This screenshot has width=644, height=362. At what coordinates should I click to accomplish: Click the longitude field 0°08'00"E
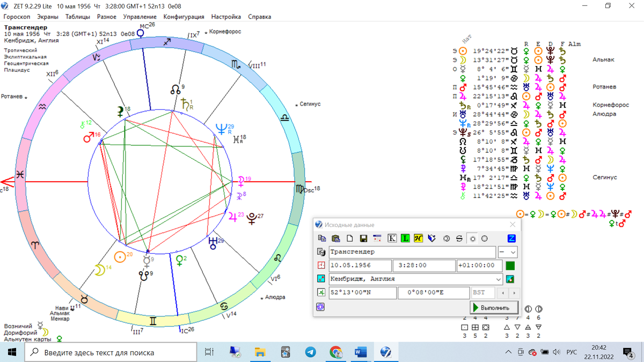click(434, 293)
